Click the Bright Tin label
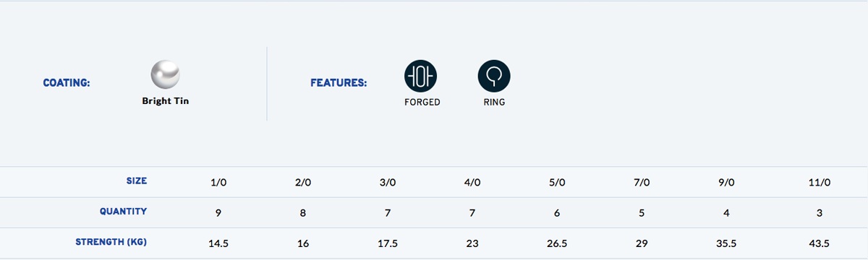 coord(166,102)
